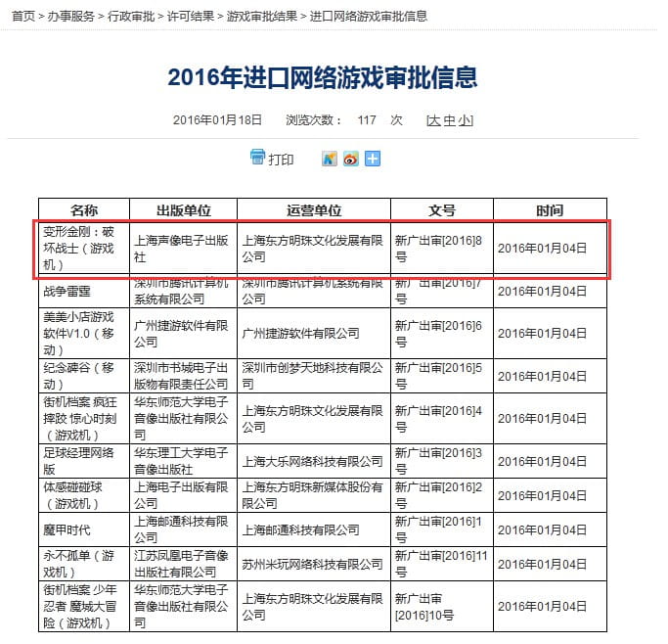Click the 打印 print link

click(281, 160)
